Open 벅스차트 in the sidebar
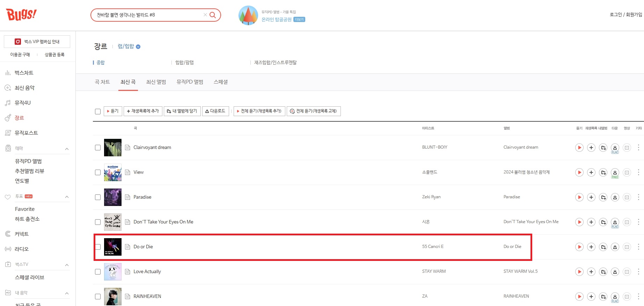The image size is (644, 306). 24,73
